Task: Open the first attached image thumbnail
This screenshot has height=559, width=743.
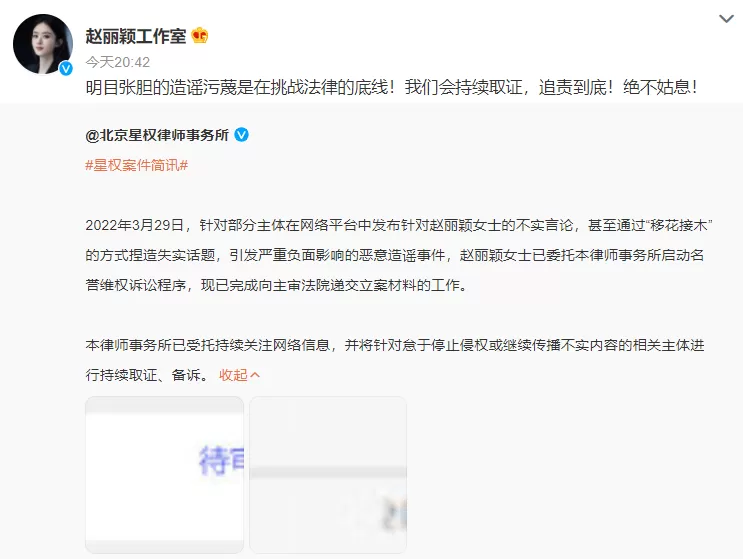Action: click(x=164, y=475)
